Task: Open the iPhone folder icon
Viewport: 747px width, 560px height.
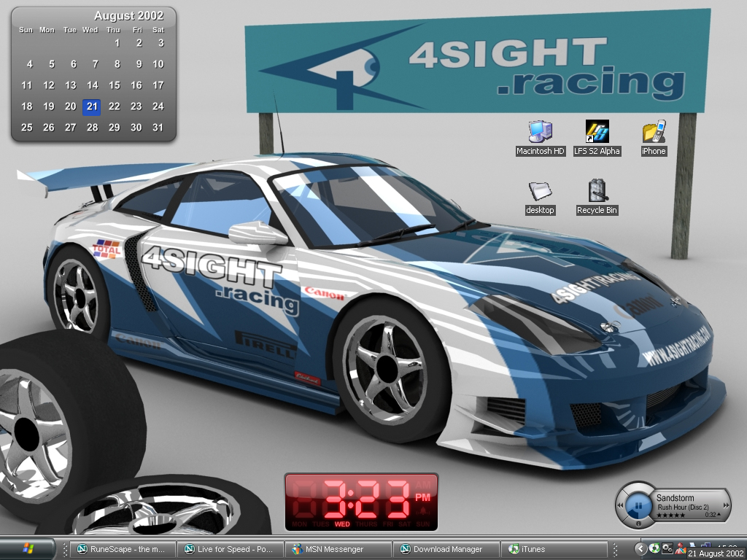Action: coord(654,138)
